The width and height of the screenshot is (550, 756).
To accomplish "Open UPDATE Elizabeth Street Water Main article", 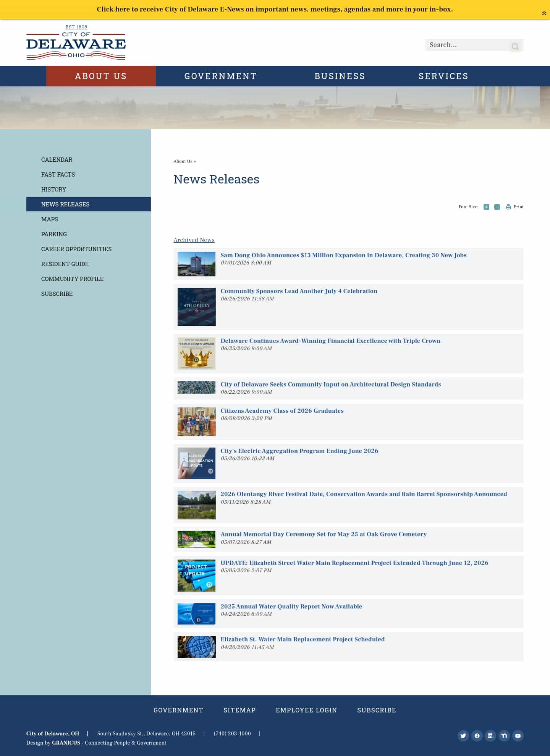I will click(x=354, y=563).
